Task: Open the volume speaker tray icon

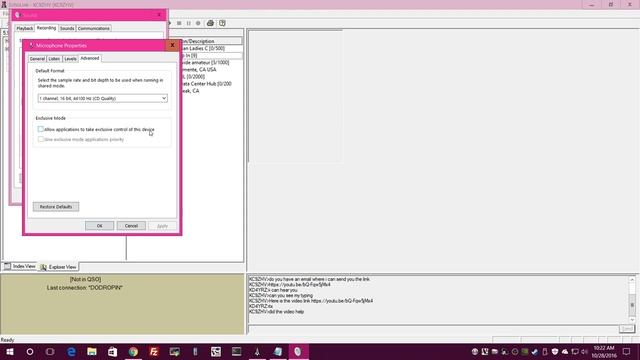Action: pos(584,351)
